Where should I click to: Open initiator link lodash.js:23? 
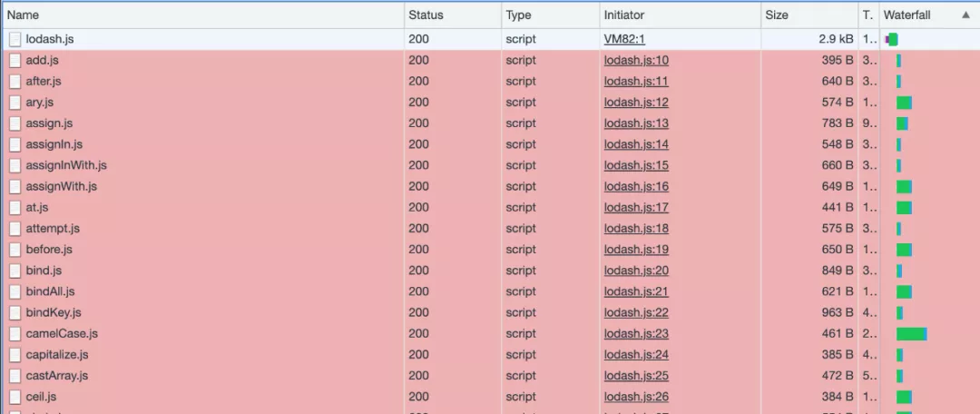pos(636,334)
